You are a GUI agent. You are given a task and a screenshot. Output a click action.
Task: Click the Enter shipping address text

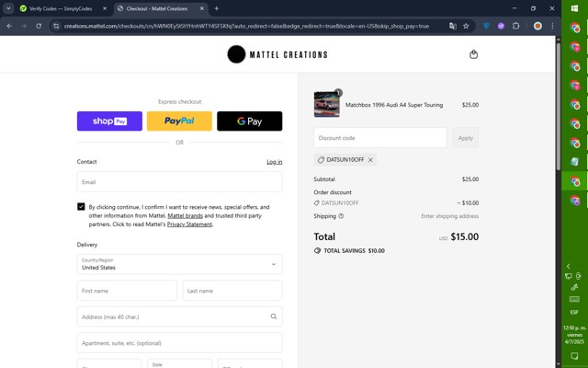click(449, 216)
